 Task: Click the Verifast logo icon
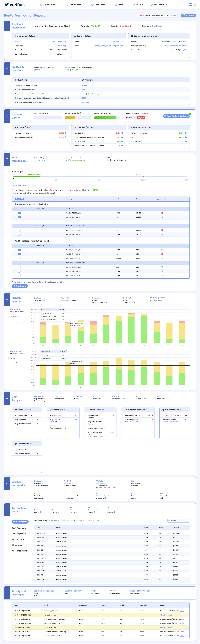click(6, 4)
